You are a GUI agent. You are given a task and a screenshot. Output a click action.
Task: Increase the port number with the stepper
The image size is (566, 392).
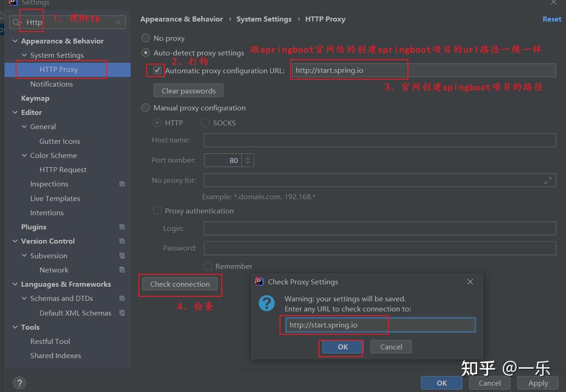click(247, 158)
